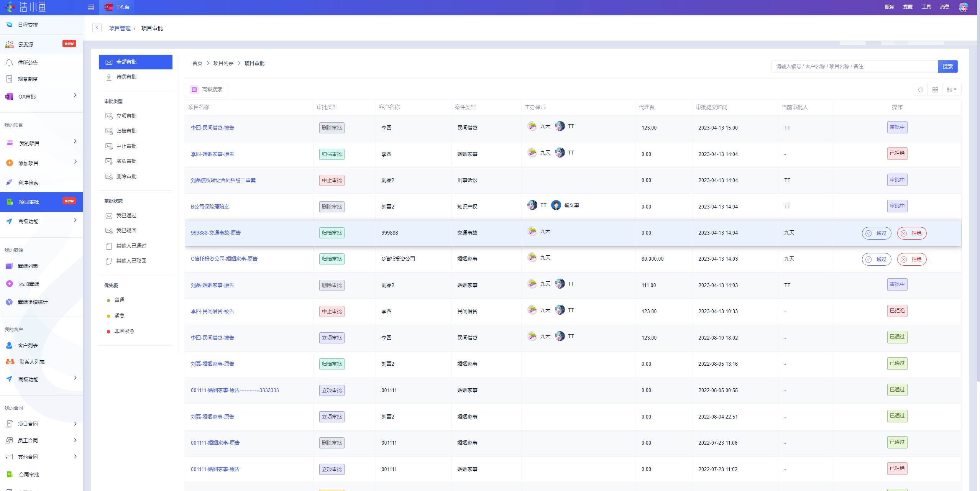Expand the OA审批 sidebar menu
This screenshot has width=980, height=491.
(x=75, y=95)
